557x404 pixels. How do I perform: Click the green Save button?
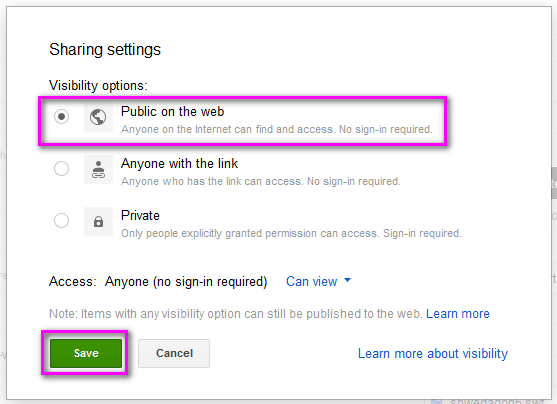[86, 353]
